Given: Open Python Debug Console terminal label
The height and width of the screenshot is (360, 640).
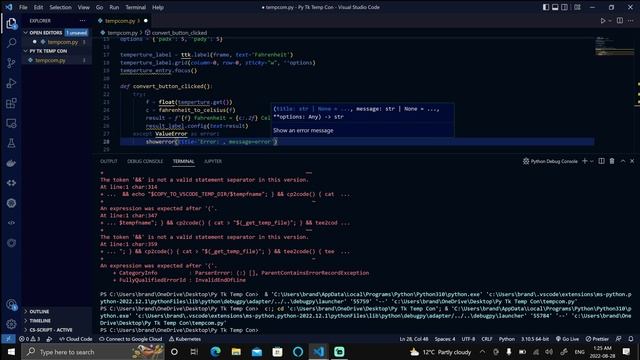Looking at the screenshot, I should (x=550, y=161).
